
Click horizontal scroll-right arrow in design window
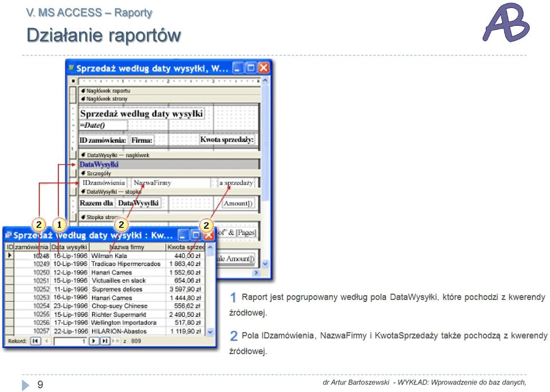[x=256, y=272]
